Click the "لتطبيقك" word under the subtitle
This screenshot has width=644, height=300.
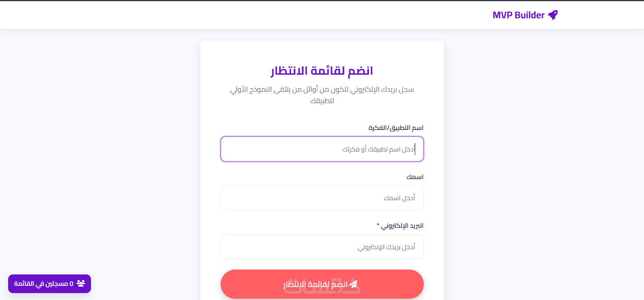click(x=322, y=101)
